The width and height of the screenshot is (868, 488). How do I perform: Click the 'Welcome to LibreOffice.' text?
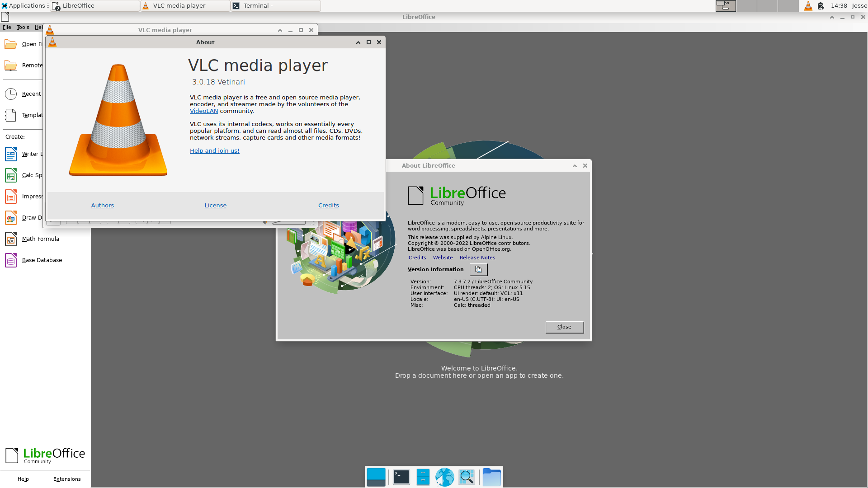coord(479,368)
